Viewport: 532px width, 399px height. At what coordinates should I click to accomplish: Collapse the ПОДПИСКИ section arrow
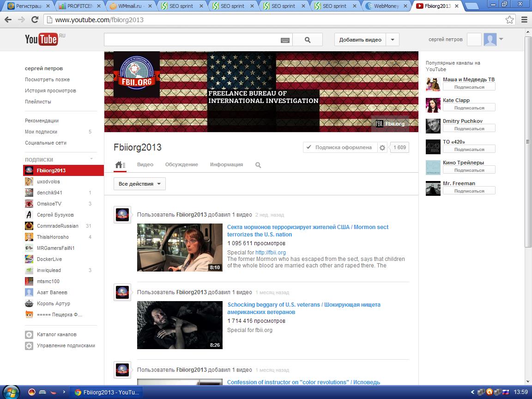click(x=91, y=159)
